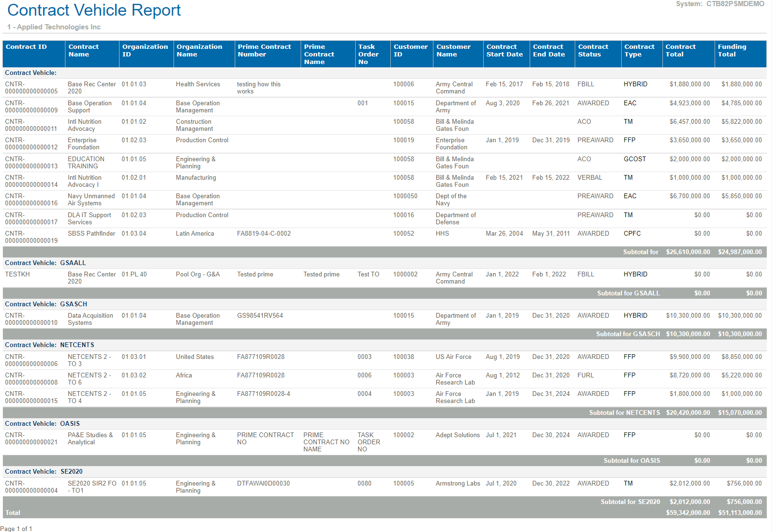Click the Contract Vehicle: OASIS group header
This screenshot has width=772, height=532.
point(42,423)
